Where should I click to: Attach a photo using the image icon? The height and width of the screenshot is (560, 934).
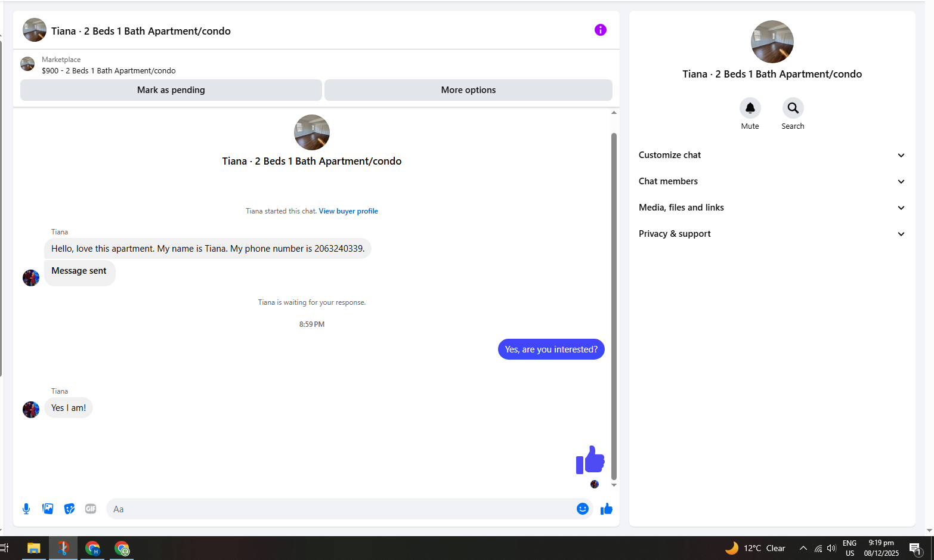[x=48, y=509]
